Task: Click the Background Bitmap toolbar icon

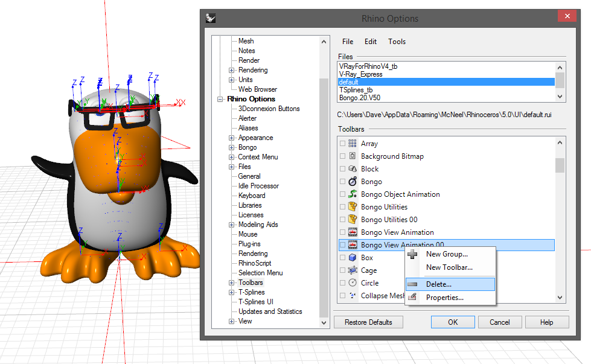Action: tap(353, 156)
